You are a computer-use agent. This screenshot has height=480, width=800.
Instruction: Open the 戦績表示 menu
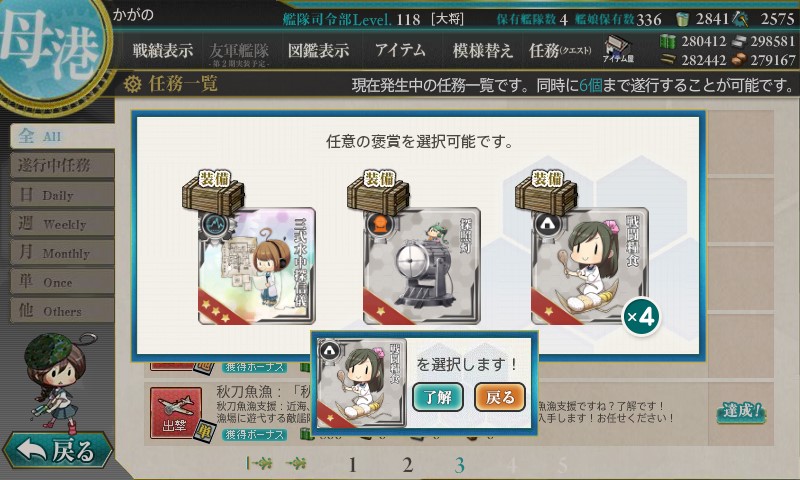(163, 50)
